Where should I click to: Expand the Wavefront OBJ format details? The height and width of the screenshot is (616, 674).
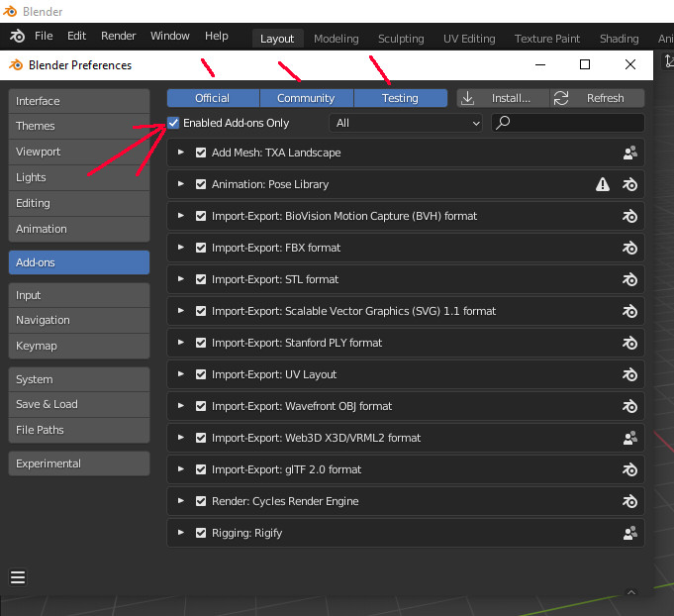click(x=181, y=406)
